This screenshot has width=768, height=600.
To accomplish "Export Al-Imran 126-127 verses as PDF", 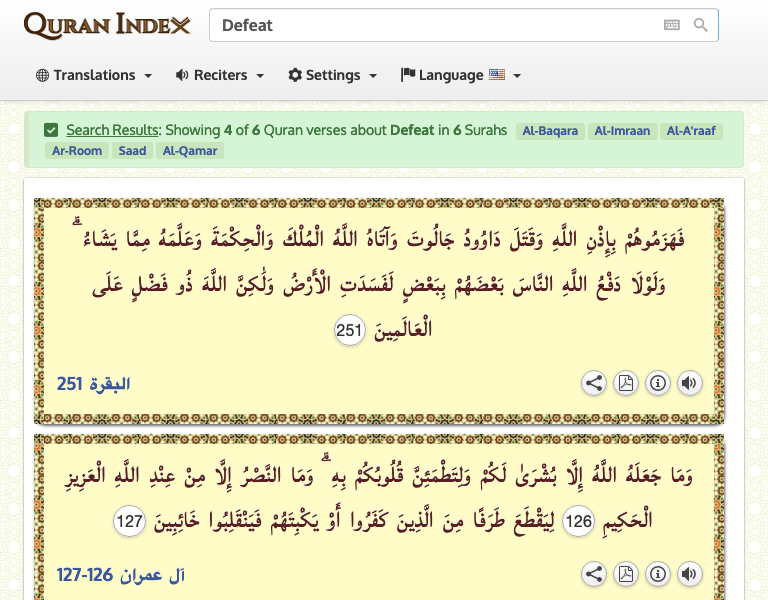I will [625, 574].
